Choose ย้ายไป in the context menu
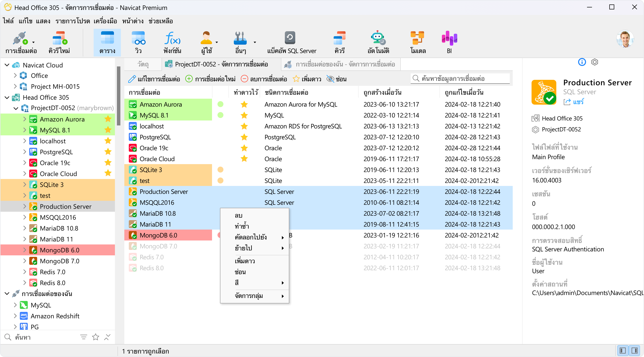Image resolution: width=644 pixels, height=357 pixels. coord(254,248)
